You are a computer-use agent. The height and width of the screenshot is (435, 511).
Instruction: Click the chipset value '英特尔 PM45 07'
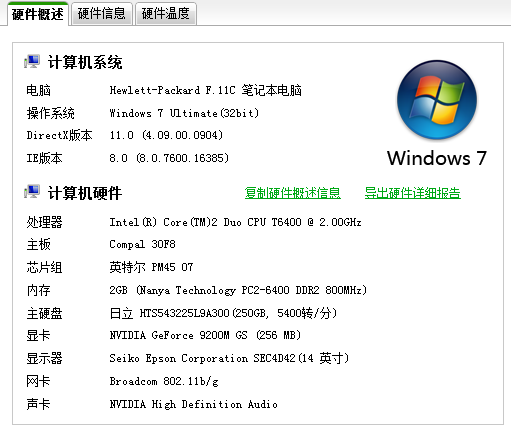click(x=151, y=267)
